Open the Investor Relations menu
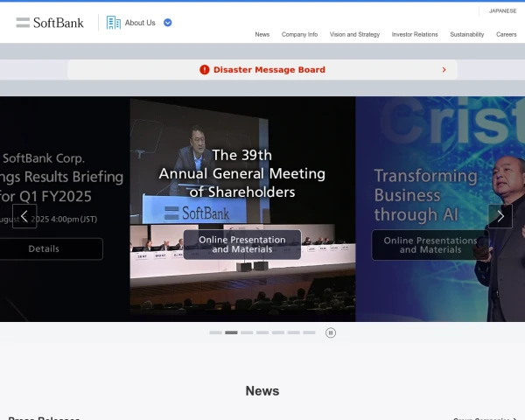The width and height of the screenshot is (525, 420). pos(415,34)
